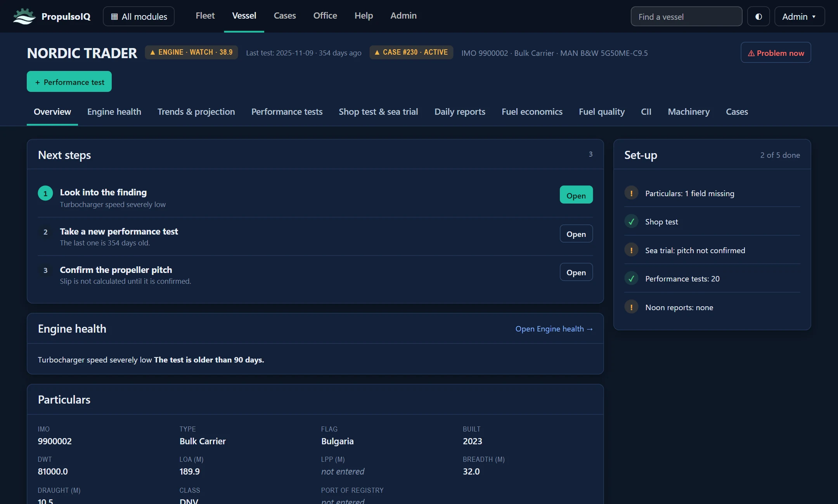Click the step 1 numbered circle icon

(x=45, y=193)
